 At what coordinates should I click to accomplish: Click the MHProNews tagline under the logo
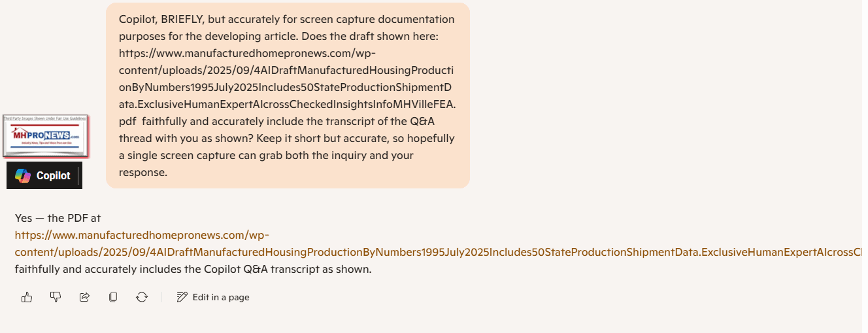pos(45,143)
